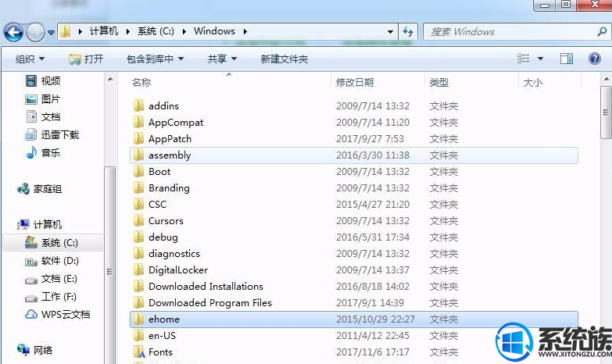Screen dimensions: 612x364
Task: Select 系统 (C:) drive in sidebar
Action: (x=53, y=243)
